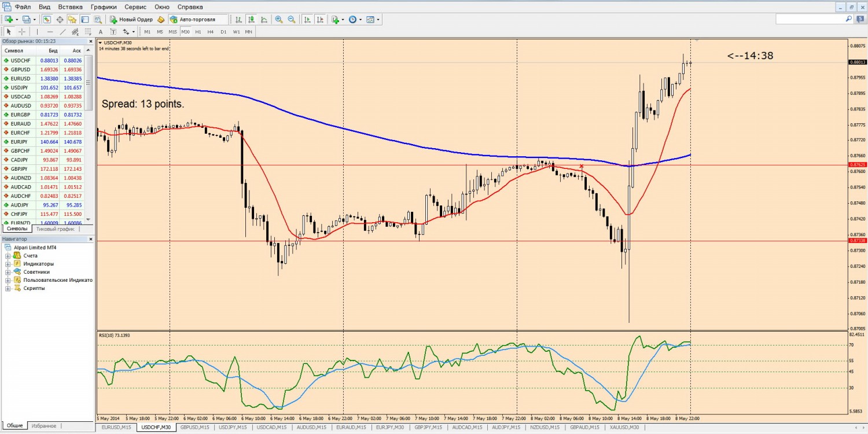This screenshot has width=868, height=434.
Task: Select the text label tool
Action: (x=113, y=32)
